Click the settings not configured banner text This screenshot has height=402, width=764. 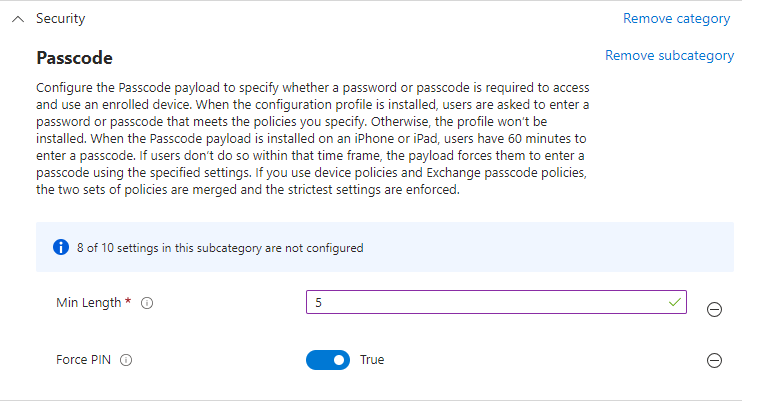pos(220,248)
